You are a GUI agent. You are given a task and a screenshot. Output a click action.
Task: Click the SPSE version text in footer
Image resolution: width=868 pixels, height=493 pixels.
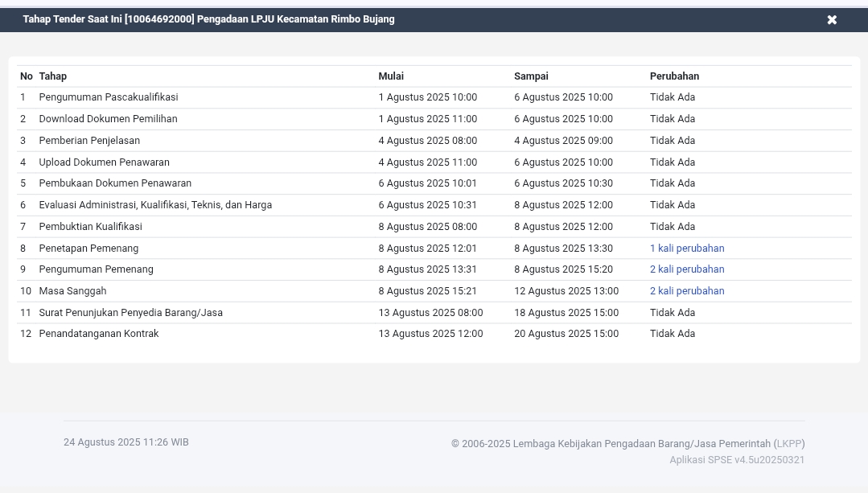click(x=737, y=459)
